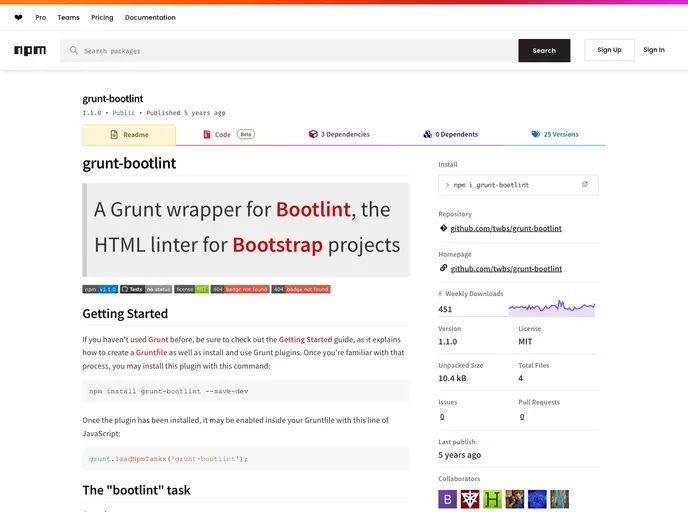Viewport: 688px width, 512px height.
Task: Click the Getting Started section heading
Action: 125,314
